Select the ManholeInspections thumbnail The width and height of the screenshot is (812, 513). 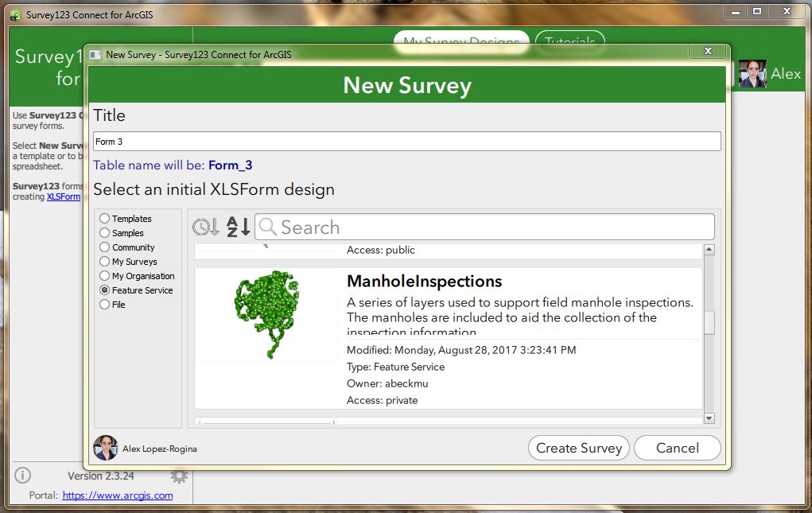(266, 315)
